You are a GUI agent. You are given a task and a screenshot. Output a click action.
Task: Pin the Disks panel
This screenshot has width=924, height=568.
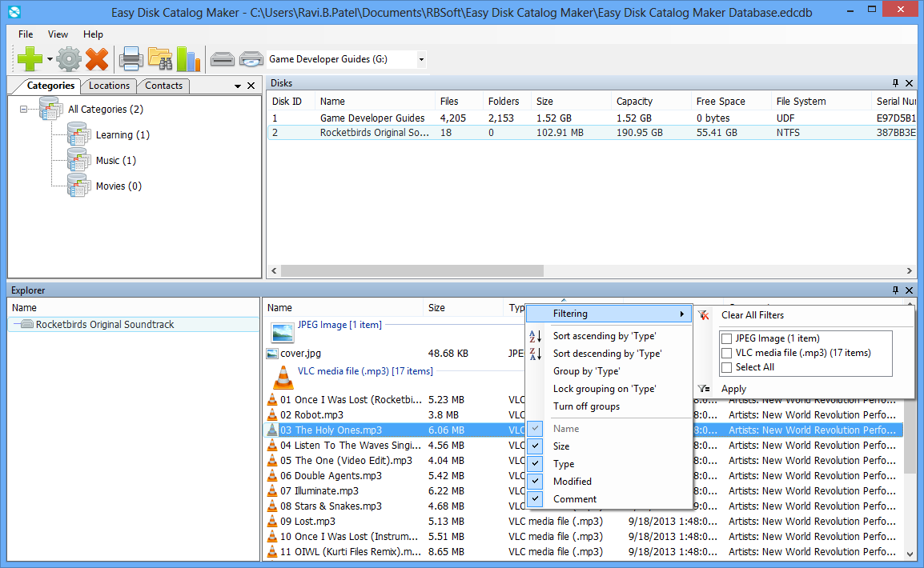tap(895, 83)
